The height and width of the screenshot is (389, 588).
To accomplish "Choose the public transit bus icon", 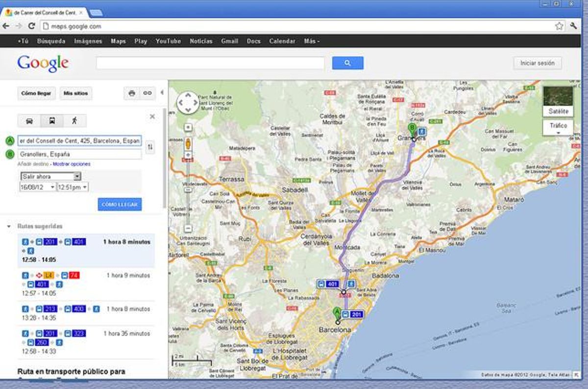I will (x=52, y=121).
